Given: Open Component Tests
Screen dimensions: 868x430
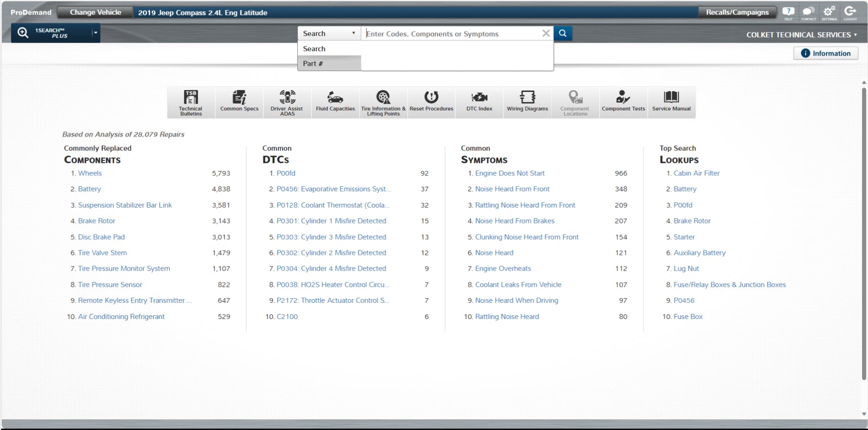Looking at the screenshot, I should click(x=623, y=102).
